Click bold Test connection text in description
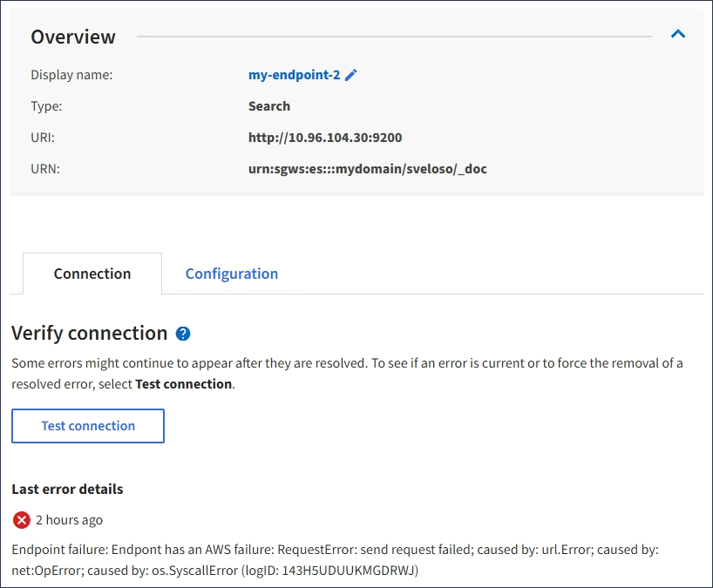The height and width of the screenshot is (588, 713). click(183, 384)
